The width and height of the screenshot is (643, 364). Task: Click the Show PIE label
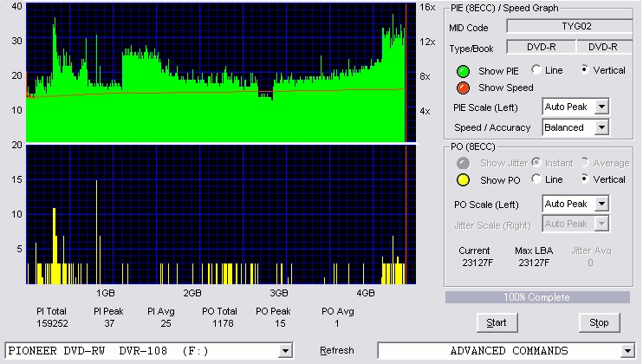point(498,71)
